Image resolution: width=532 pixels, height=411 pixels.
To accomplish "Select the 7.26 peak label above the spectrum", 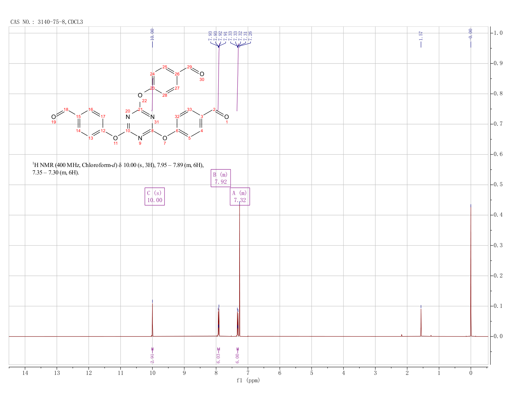I will (x=250, y=35).
